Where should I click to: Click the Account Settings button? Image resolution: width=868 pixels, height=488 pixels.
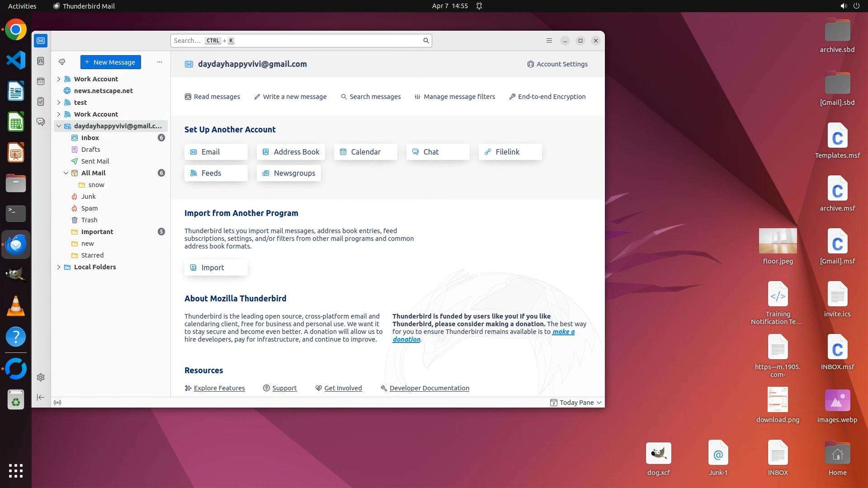pos(557,64)
